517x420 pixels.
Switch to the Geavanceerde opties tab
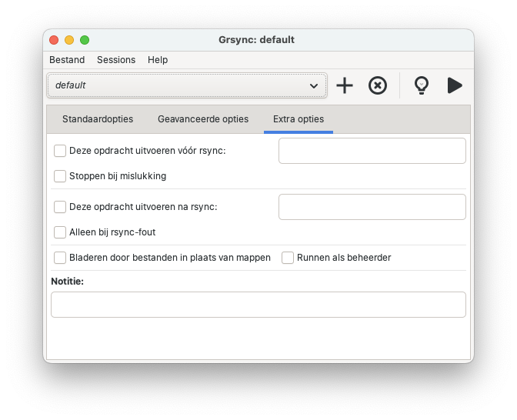203,119
